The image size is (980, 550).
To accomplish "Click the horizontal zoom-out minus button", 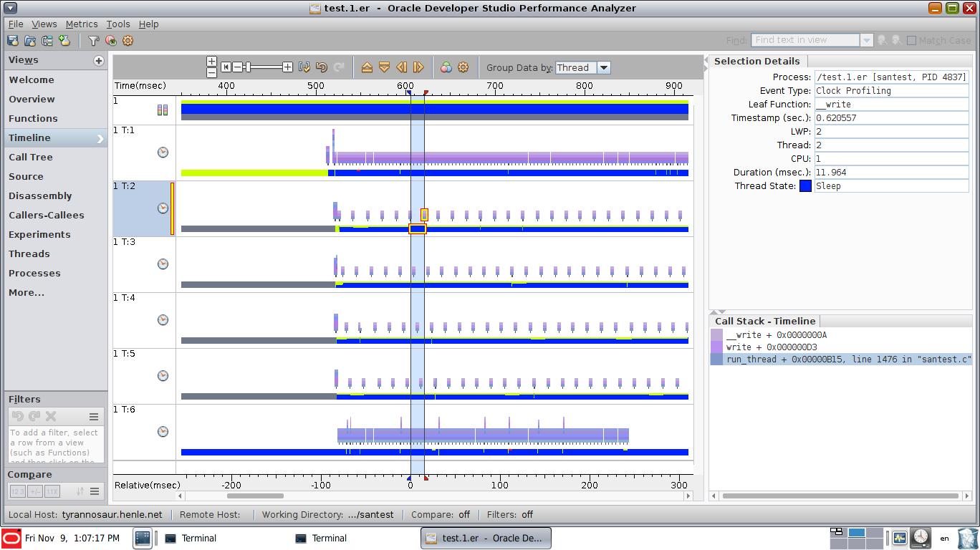I will (237, 67).
